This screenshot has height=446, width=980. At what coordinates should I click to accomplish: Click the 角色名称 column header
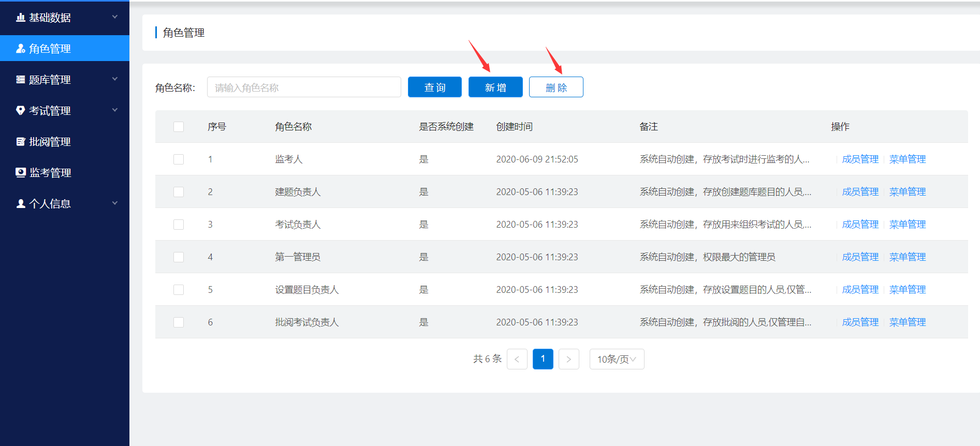coord(294,127)
